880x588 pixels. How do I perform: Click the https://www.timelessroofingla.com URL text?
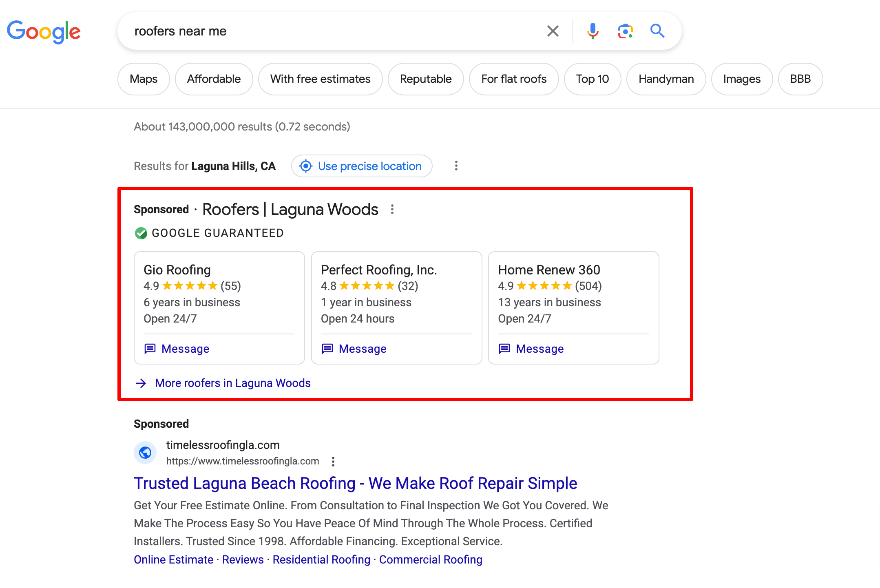coord(242,461)
